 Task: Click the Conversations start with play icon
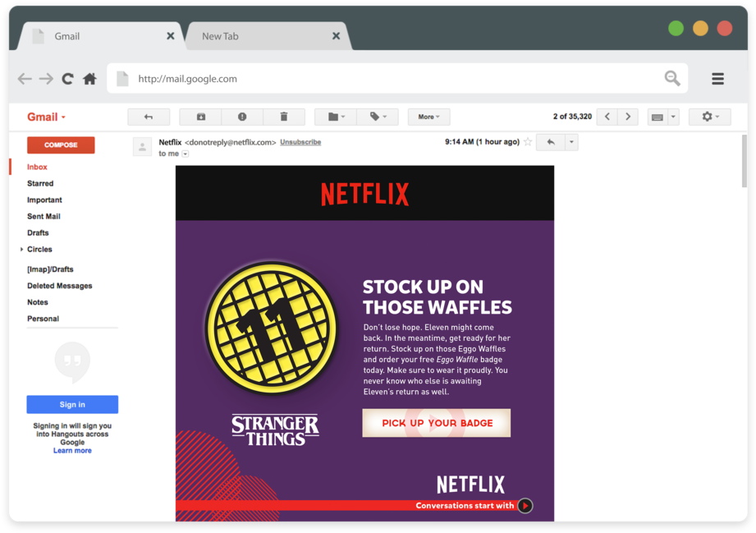point(525,506)
